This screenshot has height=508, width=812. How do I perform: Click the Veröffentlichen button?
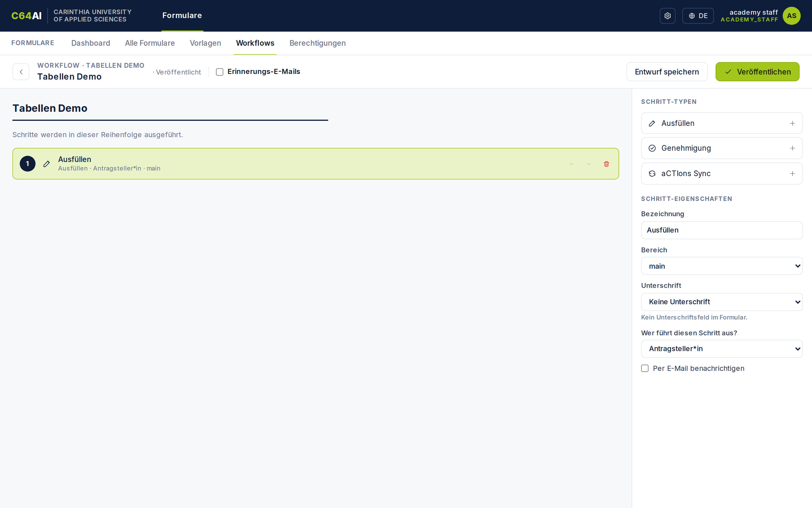coord(757,72)
